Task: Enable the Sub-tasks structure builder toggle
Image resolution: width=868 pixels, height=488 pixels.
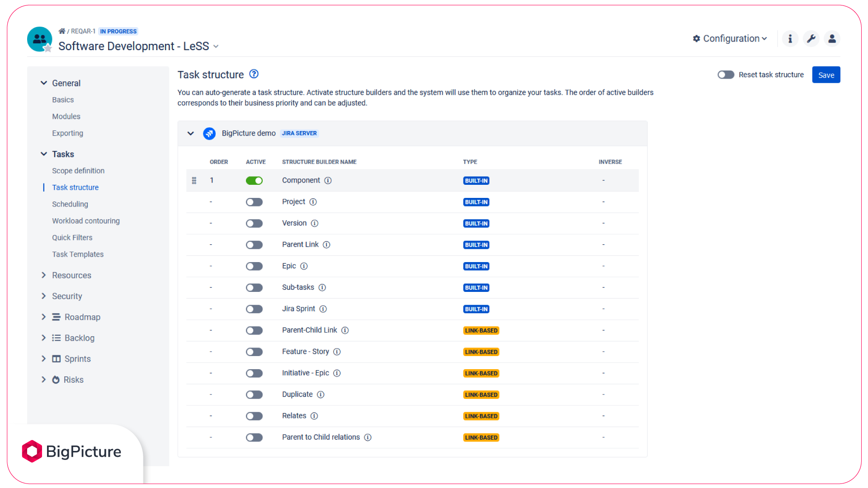Action: click(x=254, y=287)
